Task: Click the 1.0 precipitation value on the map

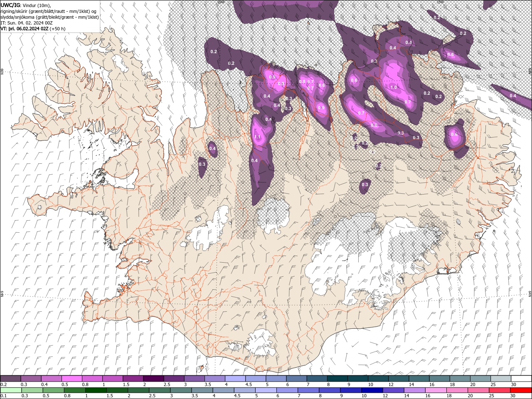Action: tap(394, 87)
